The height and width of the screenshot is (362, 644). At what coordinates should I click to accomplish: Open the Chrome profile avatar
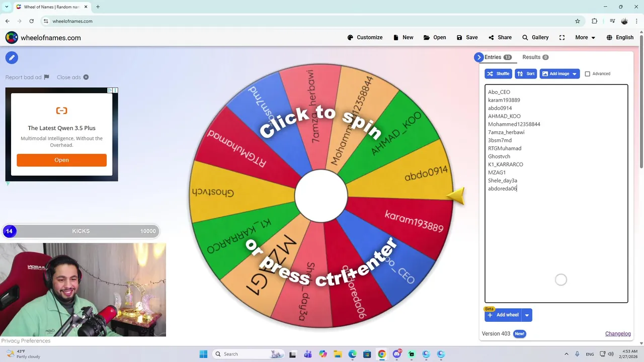click(624, 21)
